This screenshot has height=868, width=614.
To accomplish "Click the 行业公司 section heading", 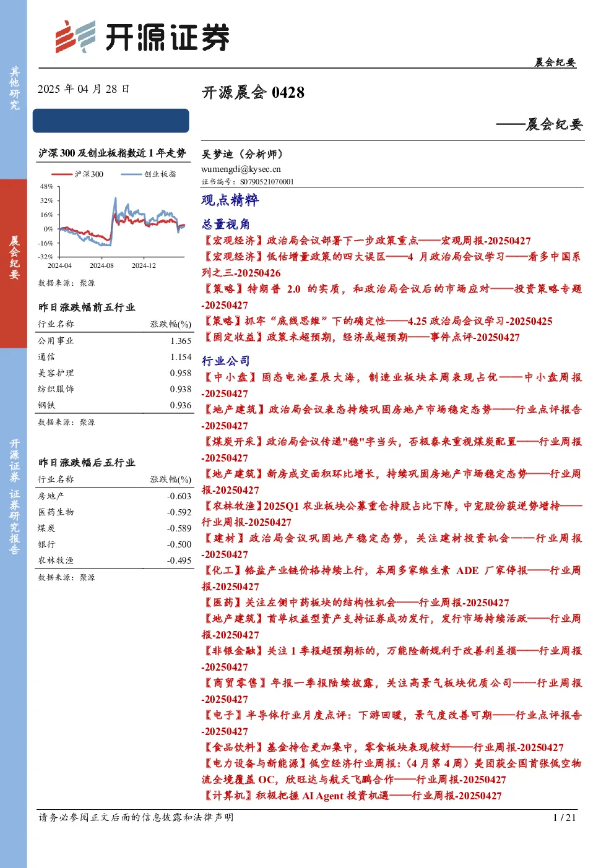I will coord(226,361).
